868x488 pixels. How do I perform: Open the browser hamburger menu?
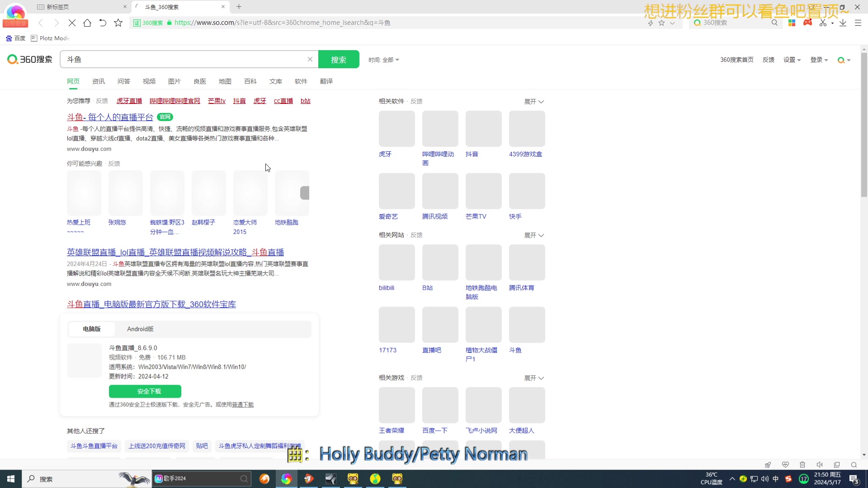858,23
